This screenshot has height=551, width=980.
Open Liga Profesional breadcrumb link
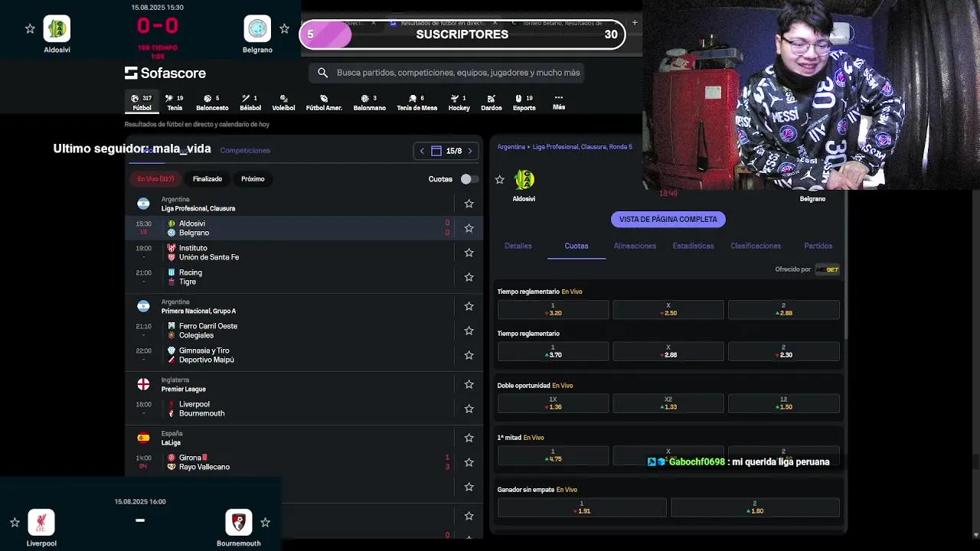(x=583, y=147)
